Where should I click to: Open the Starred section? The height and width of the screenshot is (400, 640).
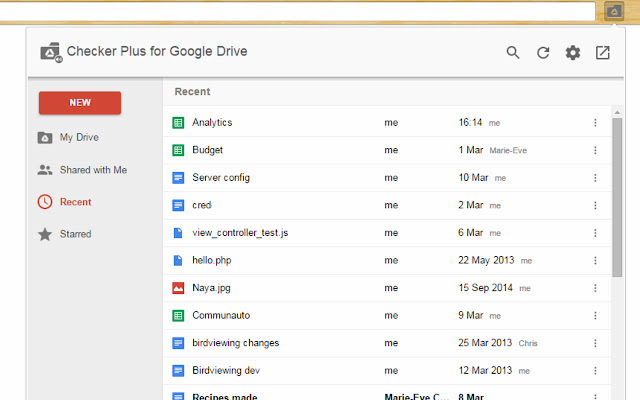pyautogui.click(x=75, y=234)
